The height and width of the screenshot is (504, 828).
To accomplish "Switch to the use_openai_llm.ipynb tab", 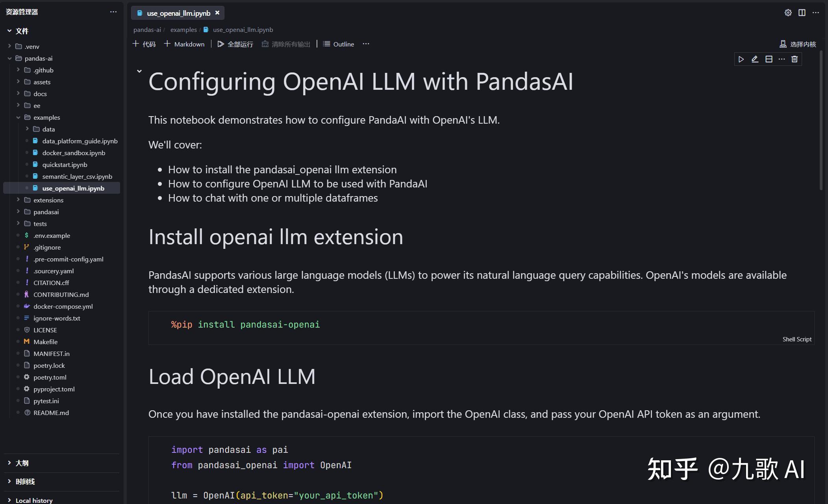I will [178, 13].
